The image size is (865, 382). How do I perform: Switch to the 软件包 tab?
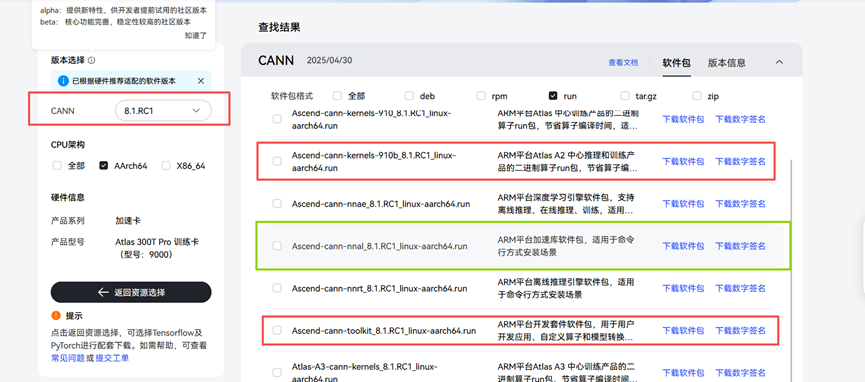[x=676, y=62]
